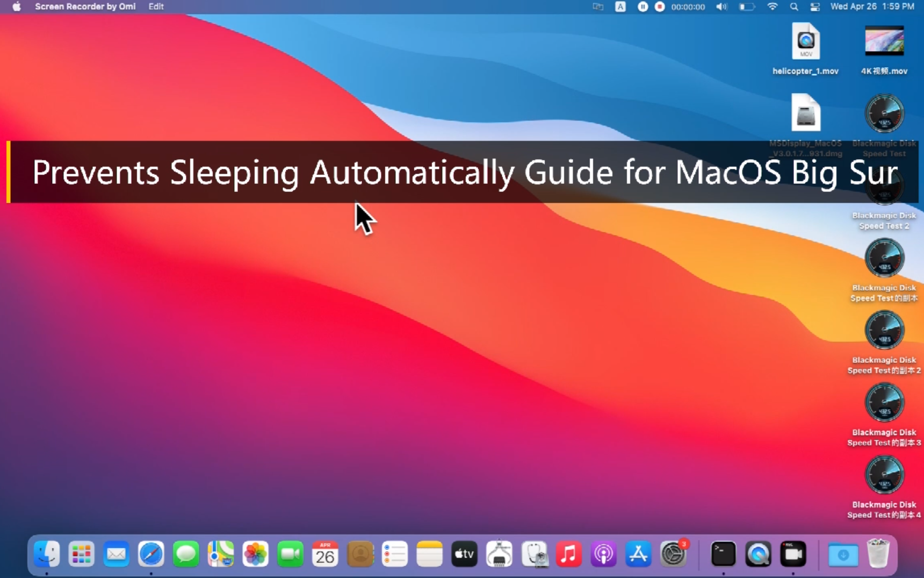Viewport: 924px width, 578px height.
Task: Open the battery status dropdown
Action: (746, 6)
